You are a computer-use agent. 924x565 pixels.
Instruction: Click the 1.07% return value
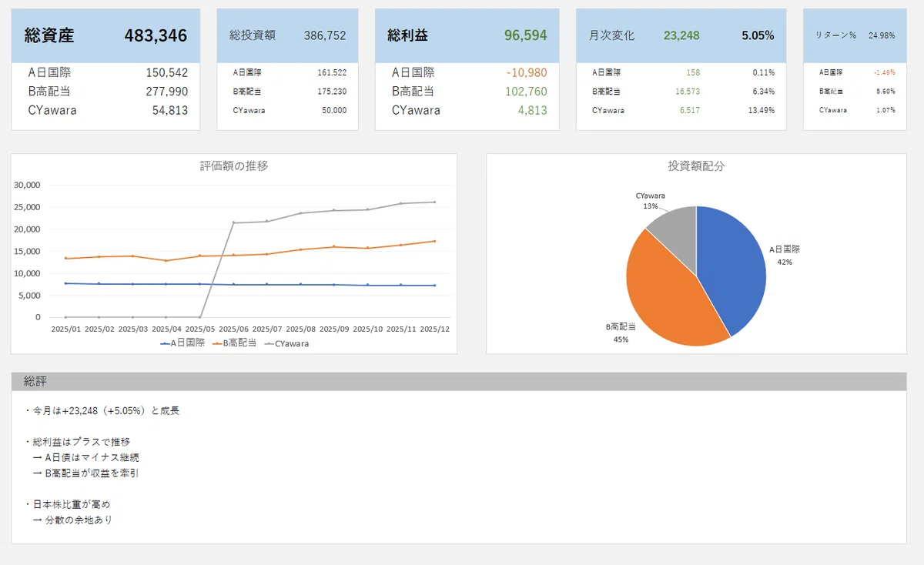[886, 110]
